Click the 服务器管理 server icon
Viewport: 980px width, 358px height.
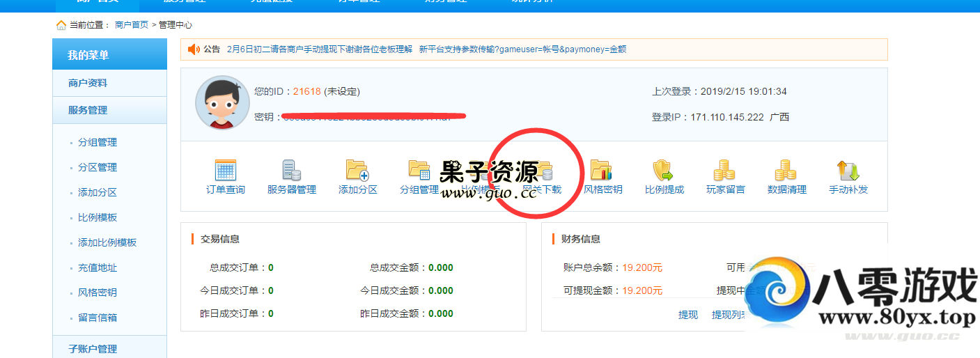tap(291, 171)
